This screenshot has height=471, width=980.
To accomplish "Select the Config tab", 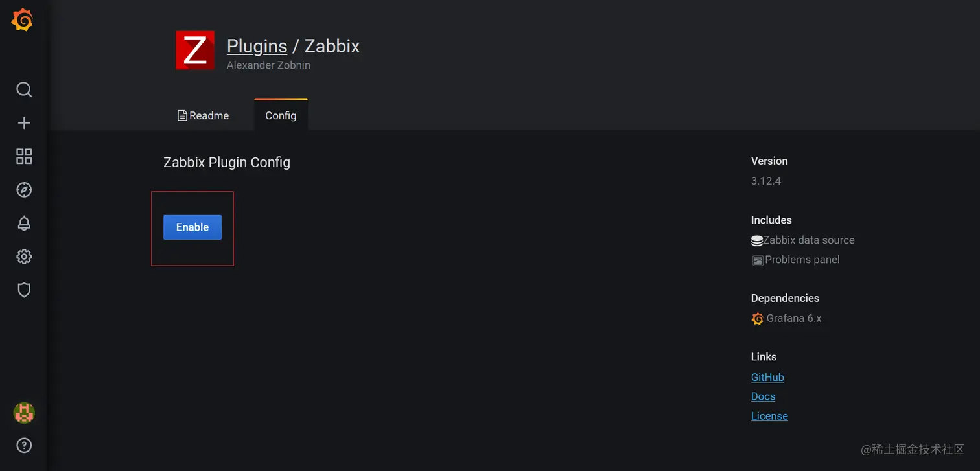I will (x=281, y=115).
